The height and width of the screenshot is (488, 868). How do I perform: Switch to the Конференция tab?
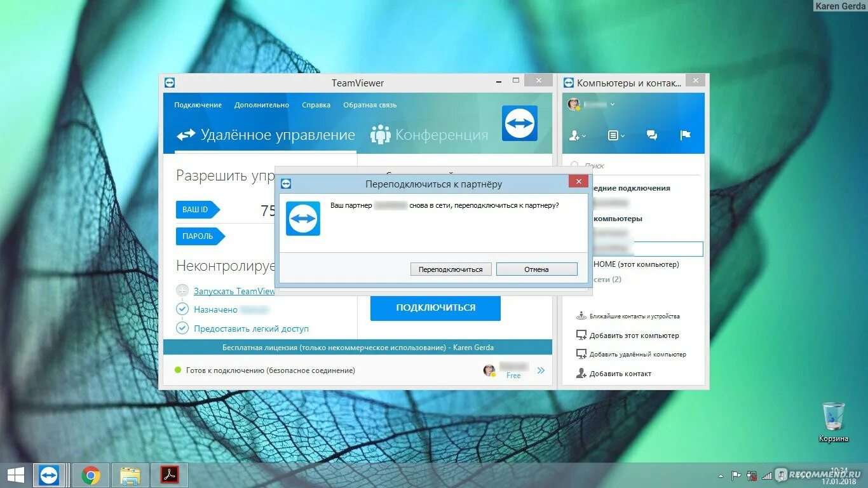[430, 135]
